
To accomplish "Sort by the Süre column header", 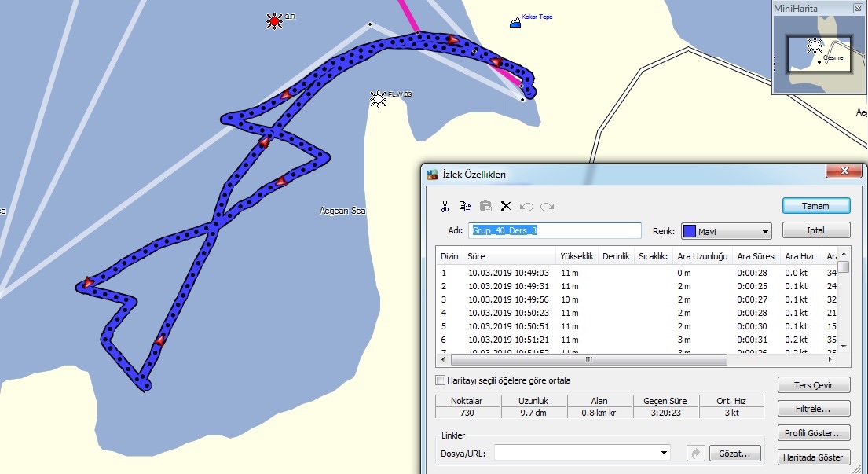I will 510,256.
